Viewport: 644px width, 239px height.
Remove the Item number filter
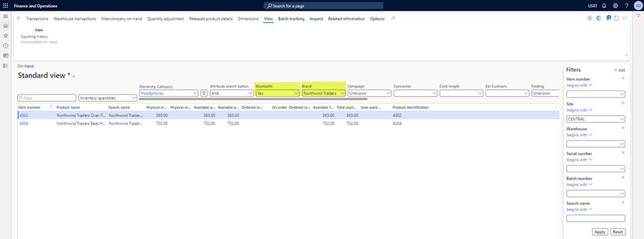point(623,78)
